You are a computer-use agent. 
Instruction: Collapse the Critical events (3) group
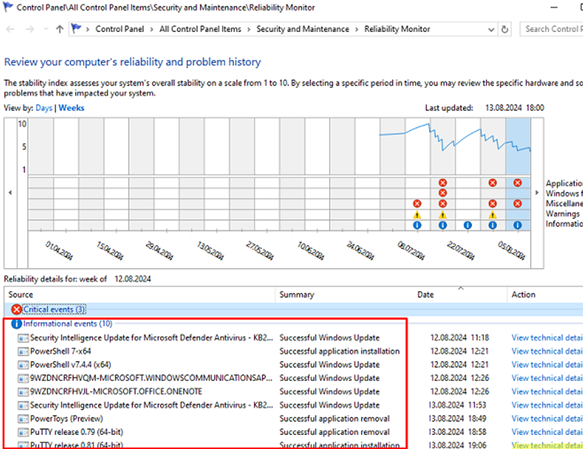54,309
